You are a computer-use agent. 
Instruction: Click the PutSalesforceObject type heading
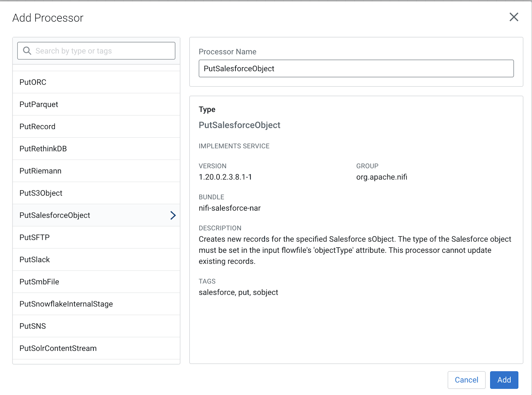click(239, 125)
